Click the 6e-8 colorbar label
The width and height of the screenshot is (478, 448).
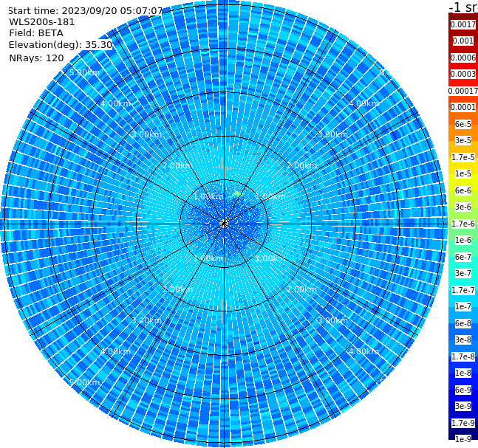click(463, 323)
